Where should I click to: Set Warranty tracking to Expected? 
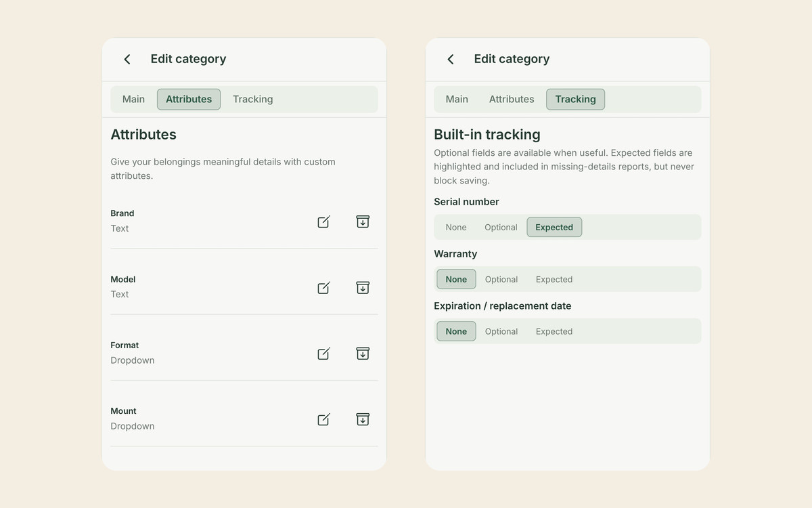click(554, 279)
